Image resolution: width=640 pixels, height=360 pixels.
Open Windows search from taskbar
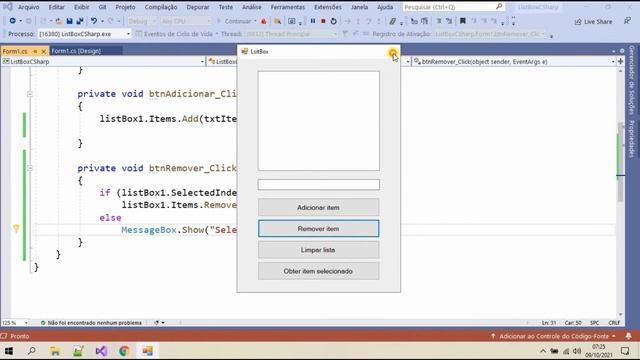point(31,351)
